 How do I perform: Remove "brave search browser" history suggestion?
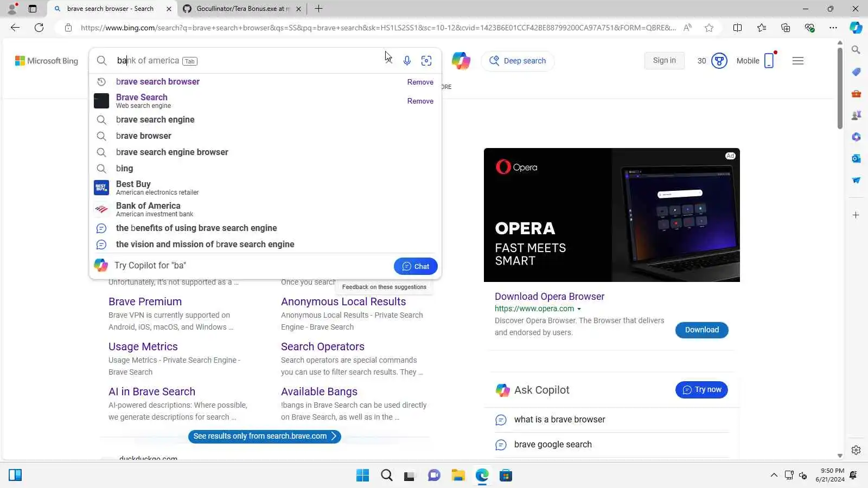(420, 82)
